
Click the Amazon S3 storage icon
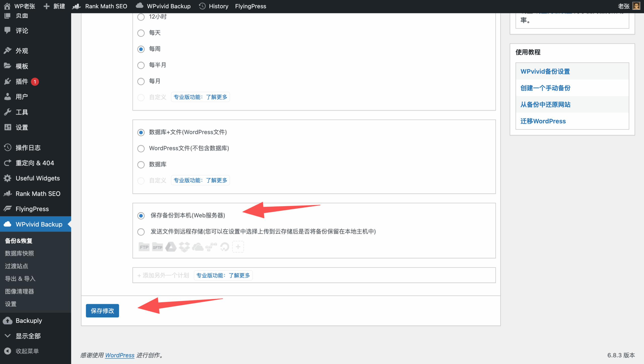[x=211, y=247]
